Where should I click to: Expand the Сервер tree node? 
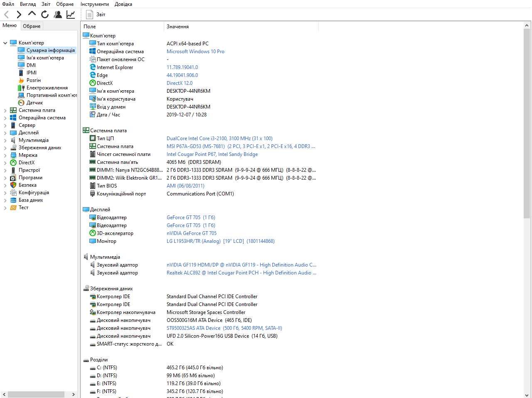(5, 125)
